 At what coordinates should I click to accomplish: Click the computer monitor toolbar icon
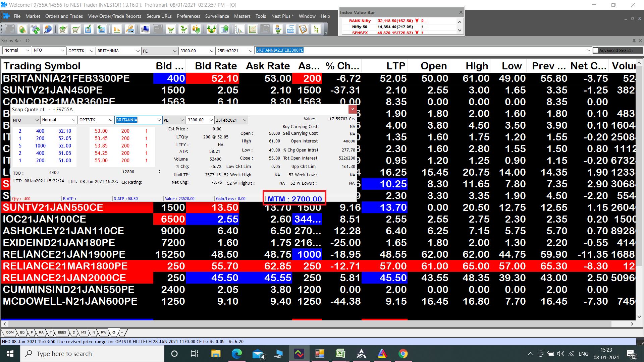145,29
